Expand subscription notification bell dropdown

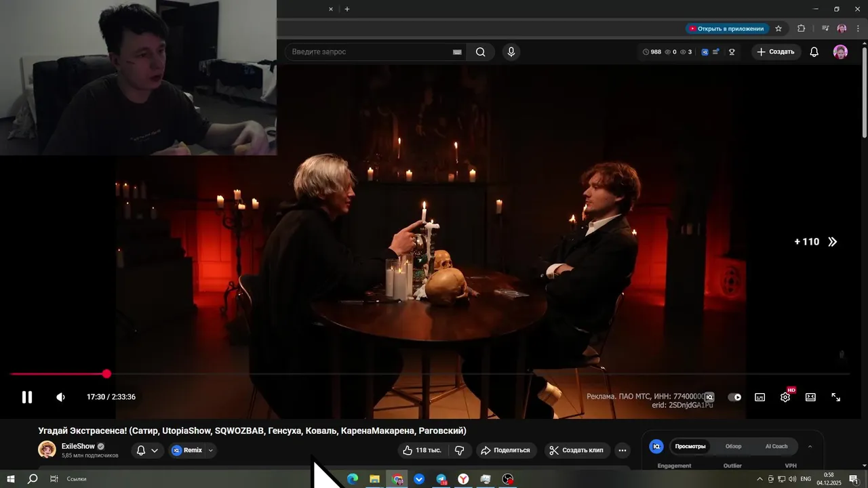coord(147,450)
